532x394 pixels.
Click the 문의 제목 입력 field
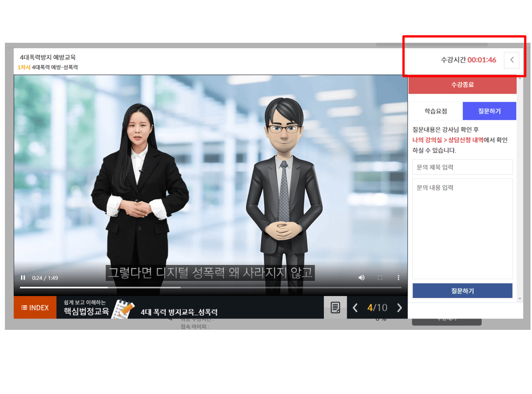pos(462,167)
